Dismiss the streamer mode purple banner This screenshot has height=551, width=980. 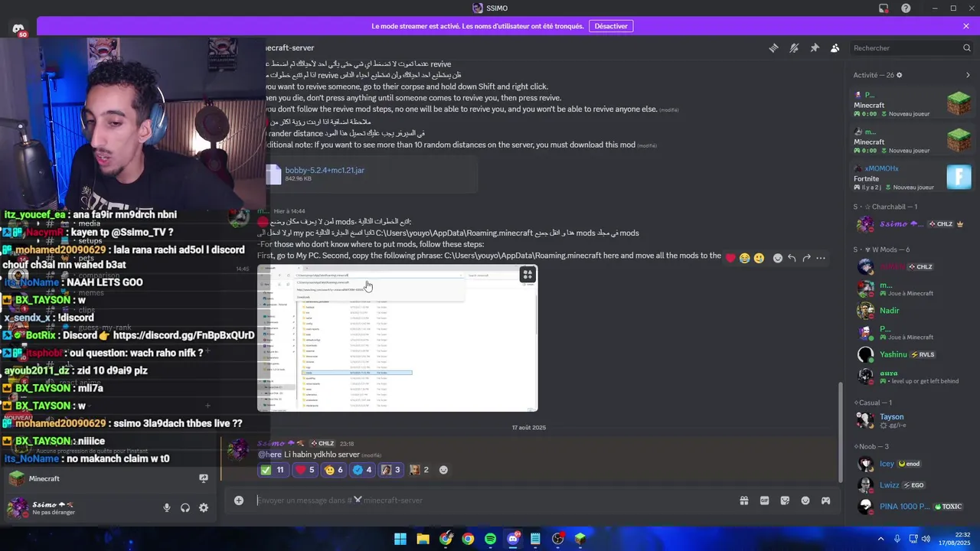(966, 26)
